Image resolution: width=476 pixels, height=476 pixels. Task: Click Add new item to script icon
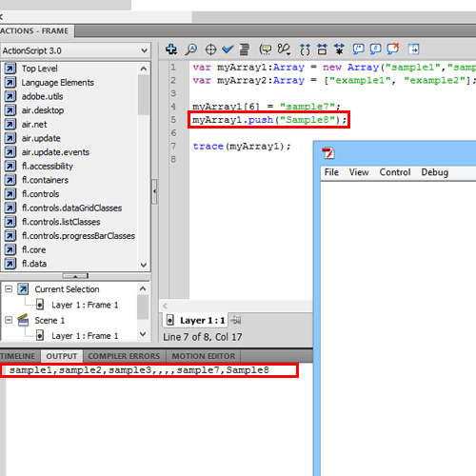pos(171,50)
